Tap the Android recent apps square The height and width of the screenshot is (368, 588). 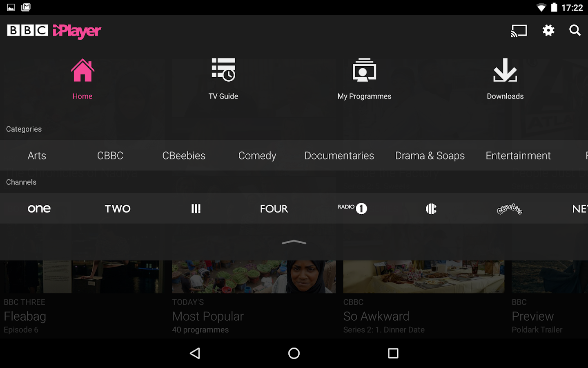[393, 353]
